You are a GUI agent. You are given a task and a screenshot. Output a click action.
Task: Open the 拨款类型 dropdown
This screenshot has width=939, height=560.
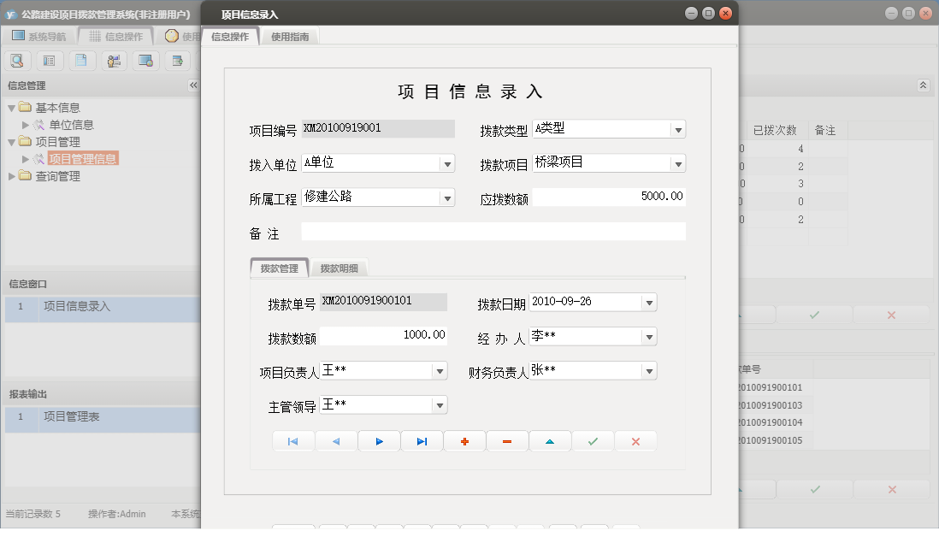tap(680, 129)
